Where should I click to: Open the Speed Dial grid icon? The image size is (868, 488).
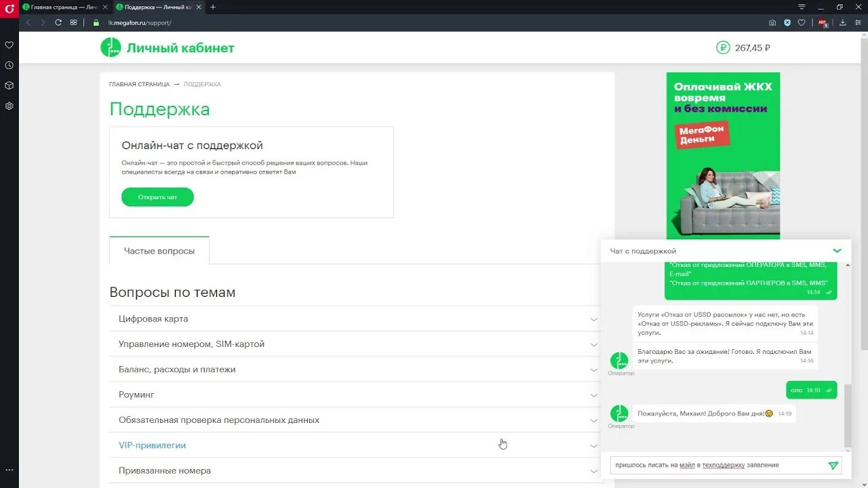(74, 22)
